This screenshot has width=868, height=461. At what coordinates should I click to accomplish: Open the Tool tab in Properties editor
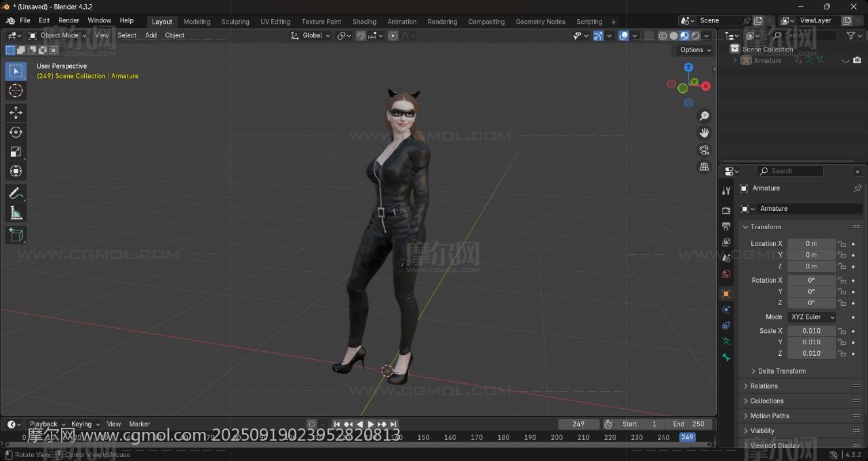point(726,191)
